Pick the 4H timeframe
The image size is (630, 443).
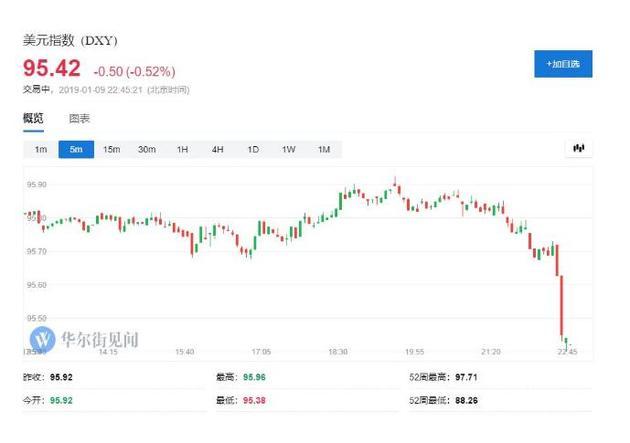pos(217,149)
